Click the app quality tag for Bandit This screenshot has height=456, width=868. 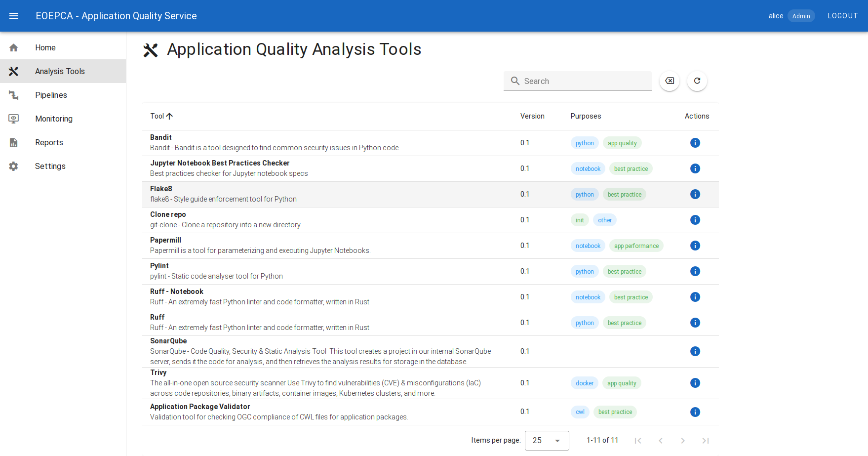click(622, 143)
